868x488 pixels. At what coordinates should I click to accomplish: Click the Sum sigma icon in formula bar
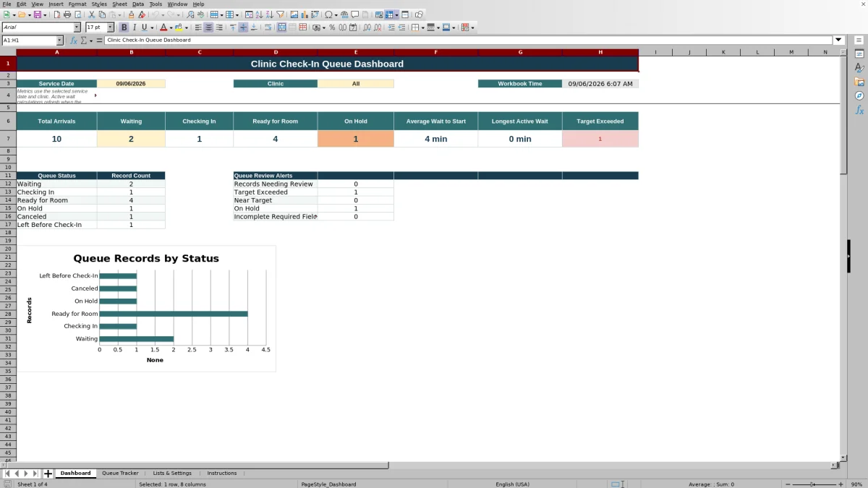[83, 40]
